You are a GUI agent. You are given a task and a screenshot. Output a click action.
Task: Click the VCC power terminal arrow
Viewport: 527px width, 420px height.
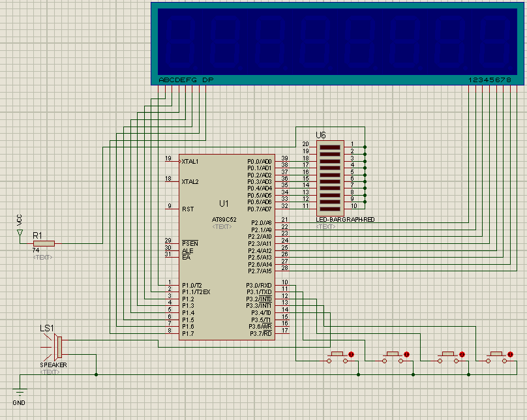[20, 233]
